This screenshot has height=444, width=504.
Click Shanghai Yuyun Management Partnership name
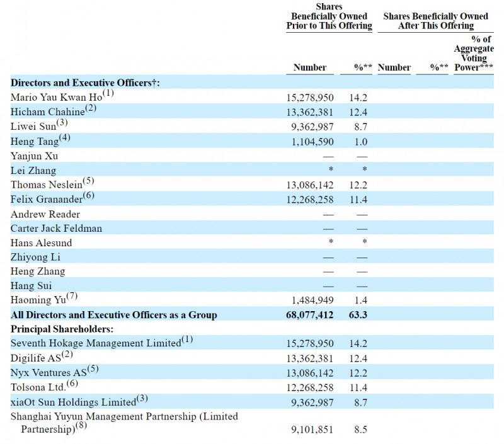[x=124, y=423]
